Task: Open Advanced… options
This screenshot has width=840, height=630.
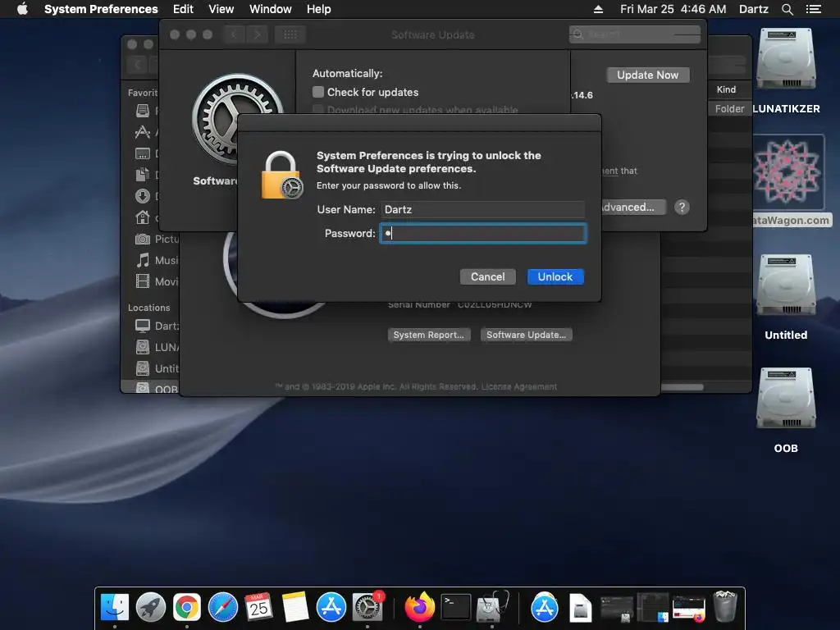Action: [x=633, y=208]
